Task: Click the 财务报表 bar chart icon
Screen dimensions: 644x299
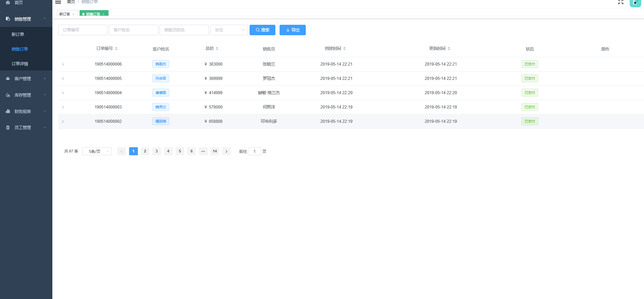Action: [x=8, y=111]
